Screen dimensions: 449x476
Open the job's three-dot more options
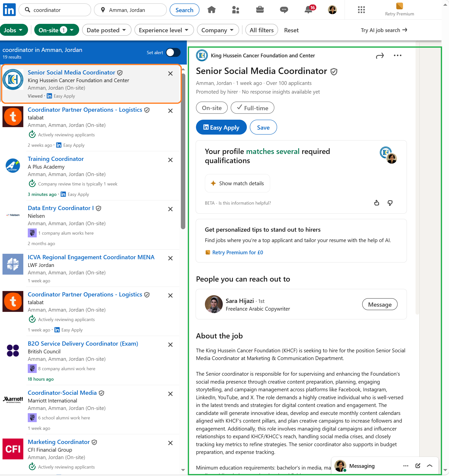click(x=397, y=55)
